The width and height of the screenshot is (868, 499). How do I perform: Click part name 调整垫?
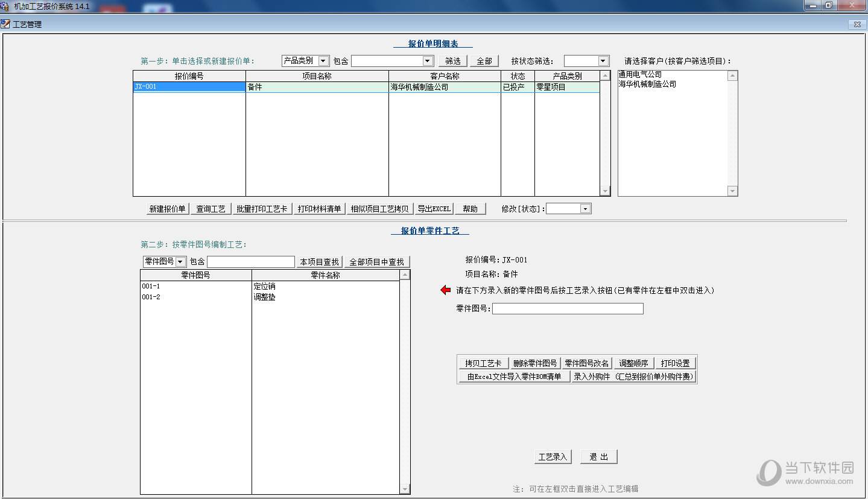pyautogui.click(x=264, y=297)
